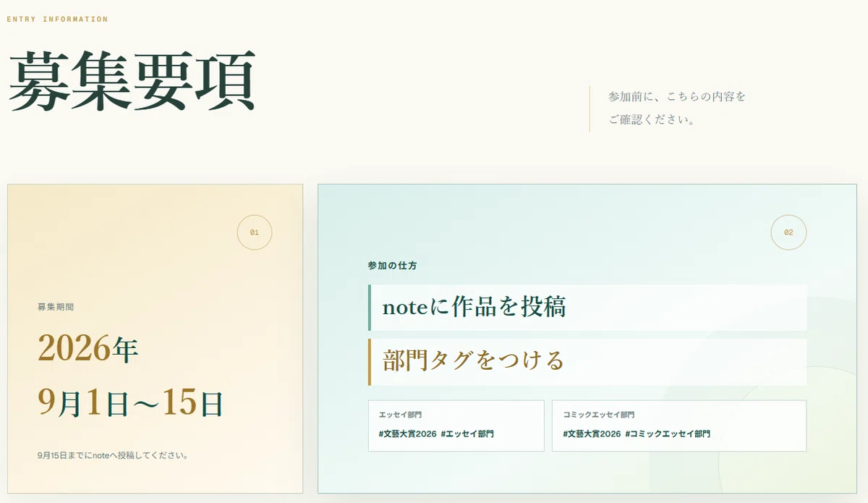Screen dimensions: 868x503
Task: Click the 募集要項 heading
Action: click(x=132, y=81)
